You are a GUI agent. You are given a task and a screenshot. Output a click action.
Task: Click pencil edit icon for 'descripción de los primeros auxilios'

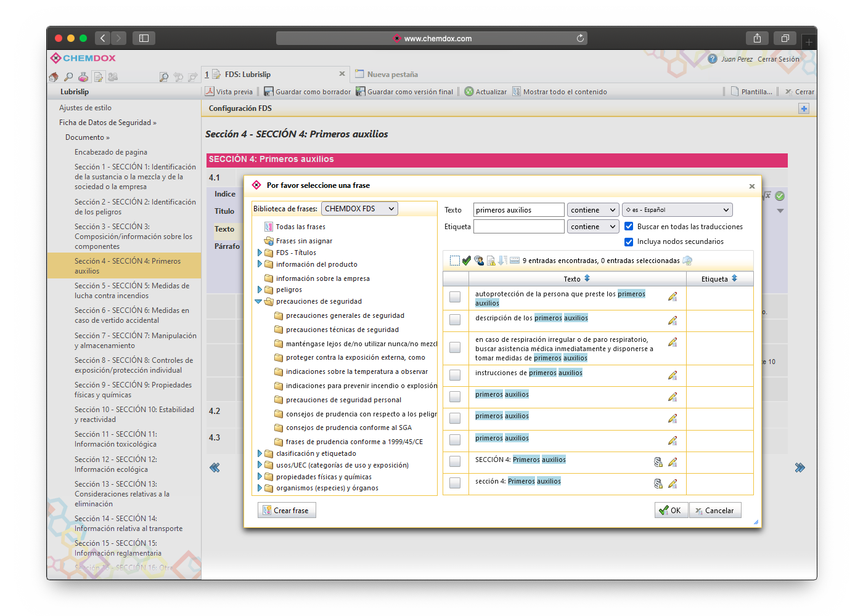point(673,320)
